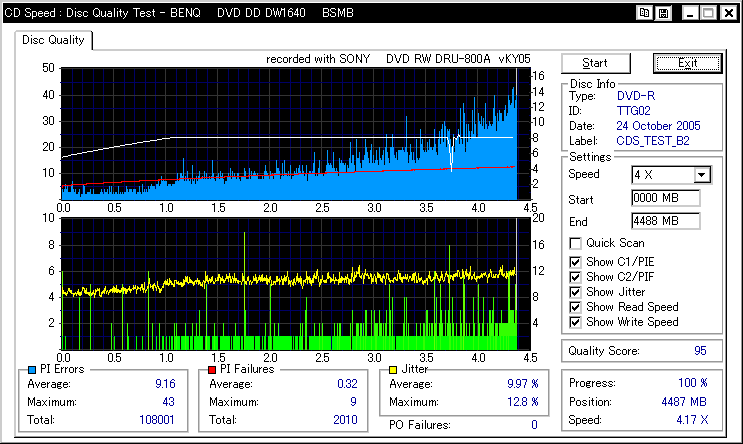Uncheck Show Write Speed option
The height and width of the screenshot is (444, 743).
point(575,323)
